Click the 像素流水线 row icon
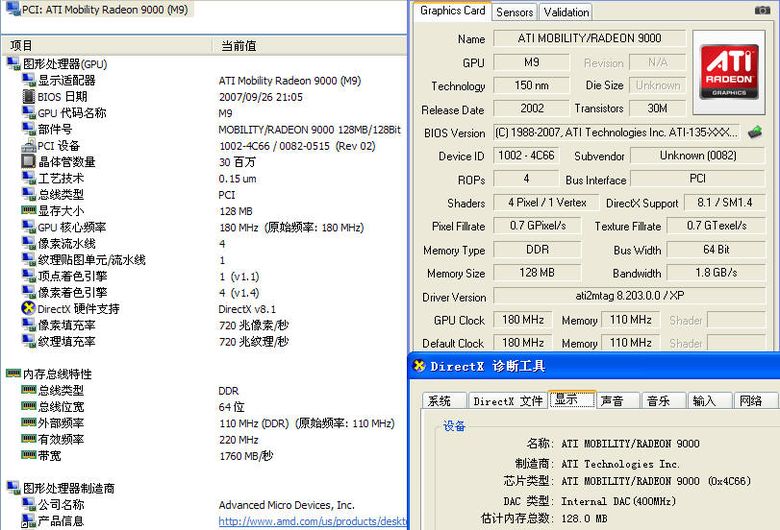This screenshot has width=780, height=530. (28, 243)
